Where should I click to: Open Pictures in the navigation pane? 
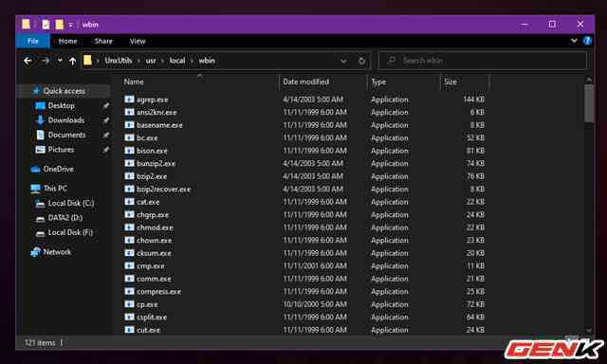point(61,150)
